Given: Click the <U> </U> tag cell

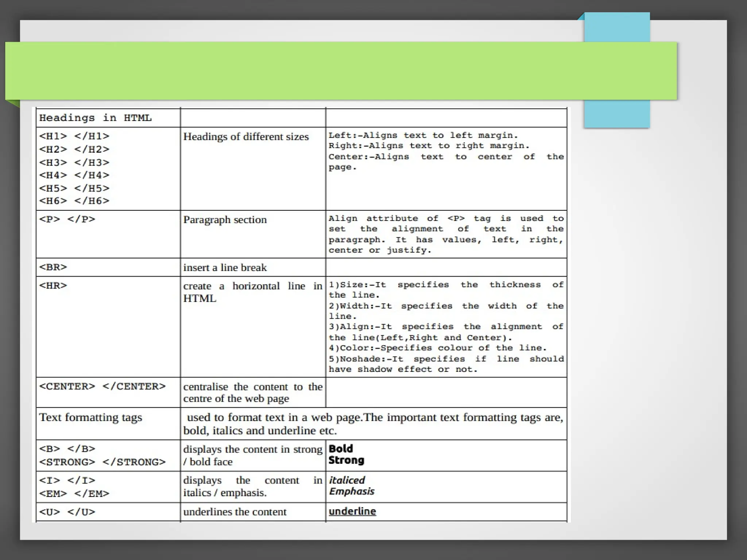Looking at the screenshot, I should pos(67,512).
